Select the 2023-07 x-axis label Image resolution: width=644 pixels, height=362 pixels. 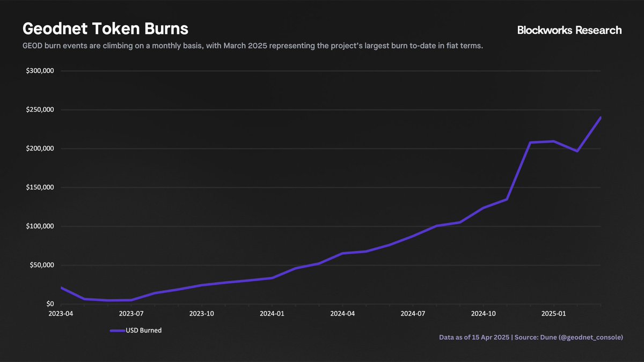tap(131, 313)
